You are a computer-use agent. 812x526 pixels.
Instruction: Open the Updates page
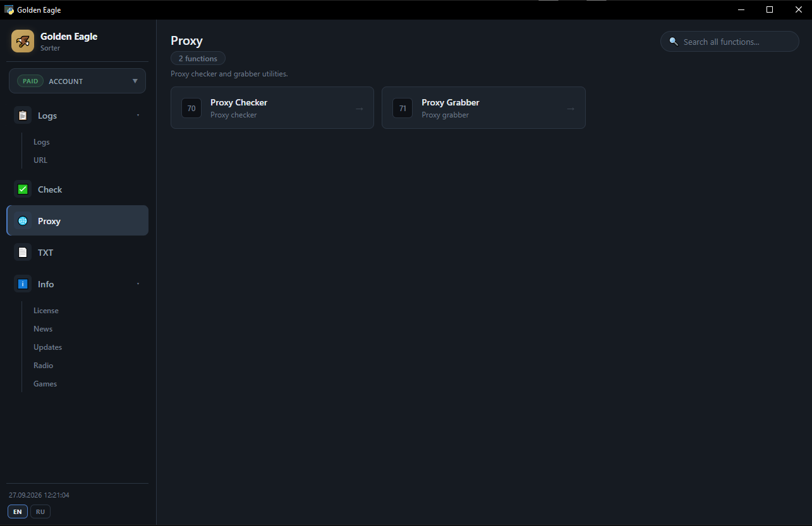tap(48, 347)
